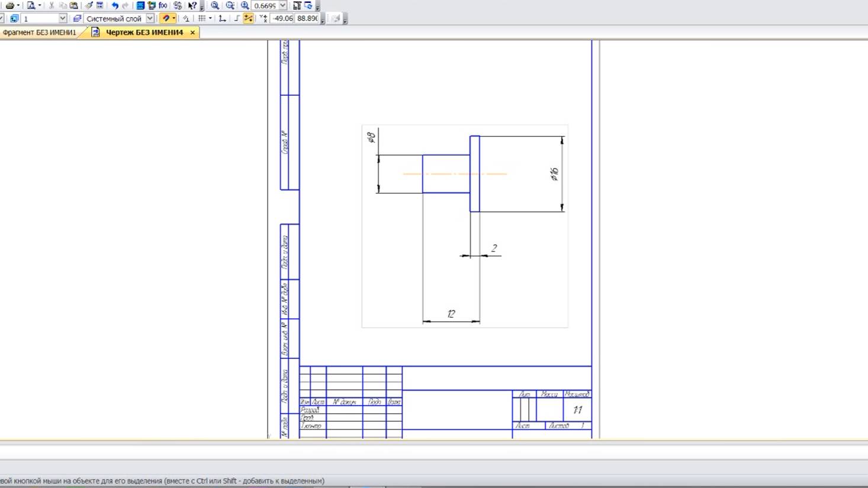The height and width of the screenshot is (488, 868).
Task: Open the zoom scale dropdown list
Action: [x=282, y=5]
